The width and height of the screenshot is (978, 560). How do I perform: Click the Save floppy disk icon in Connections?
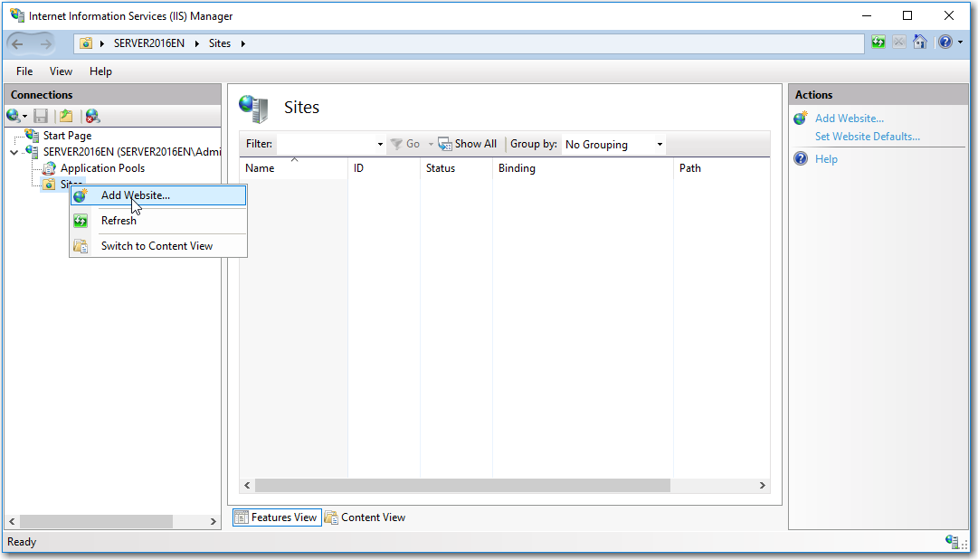pyautogui.click(x=41, y=116)
